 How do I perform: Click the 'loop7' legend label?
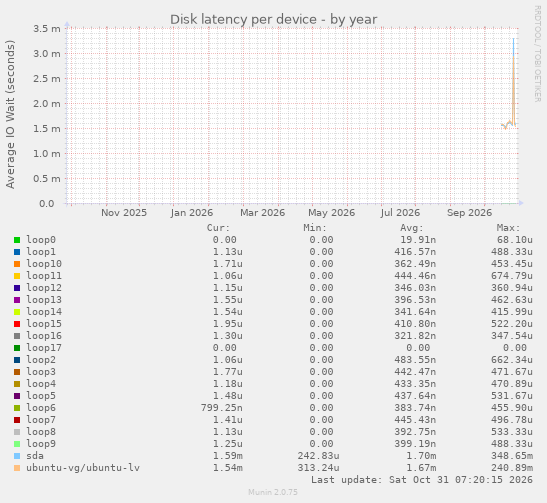coord(41,420)
